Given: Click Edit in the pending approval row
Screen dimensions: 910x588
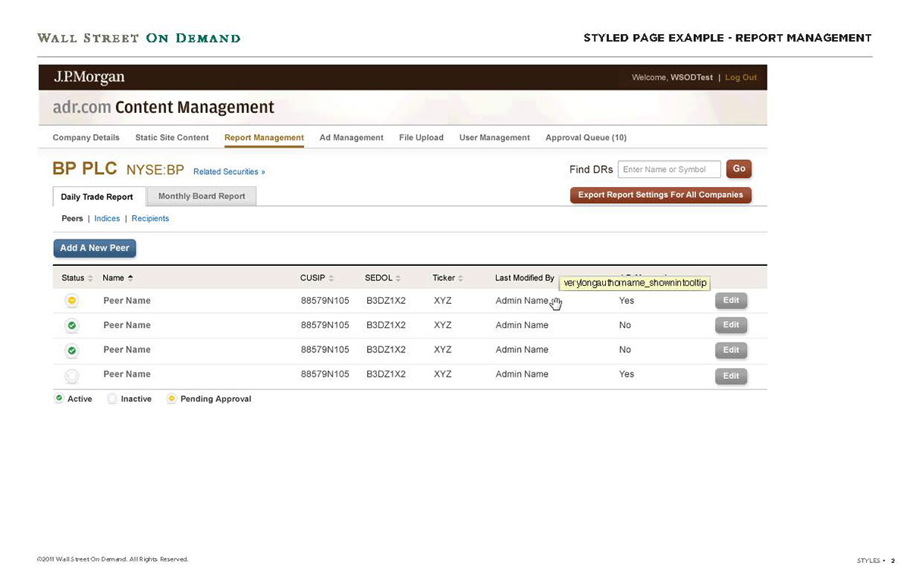Looking at the screenshot, I should click(x=731, y=301).
